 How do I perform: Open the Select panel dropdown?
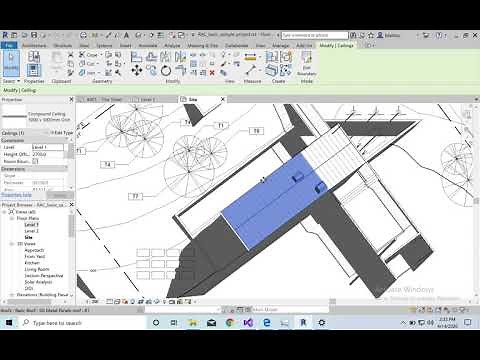coord(11,81)
